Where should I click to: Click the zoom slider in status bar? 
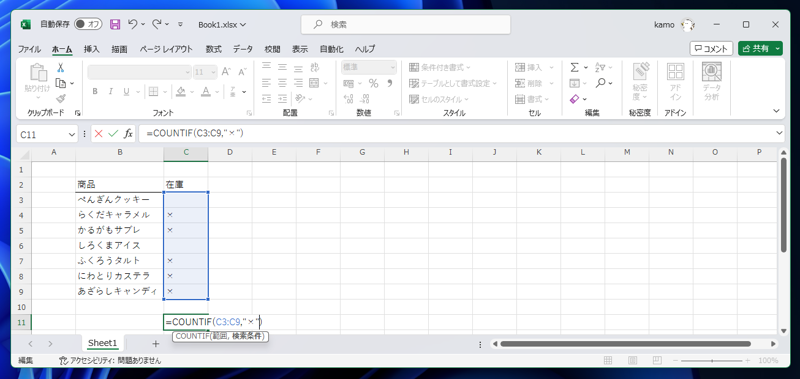[712, 361]
